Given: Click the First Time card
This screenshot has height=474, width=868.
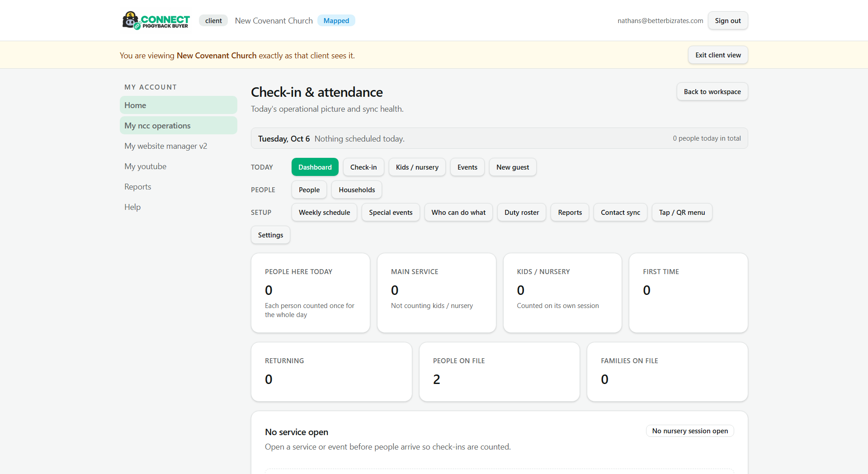Looking at the screenshot, I should click(688, 293).
